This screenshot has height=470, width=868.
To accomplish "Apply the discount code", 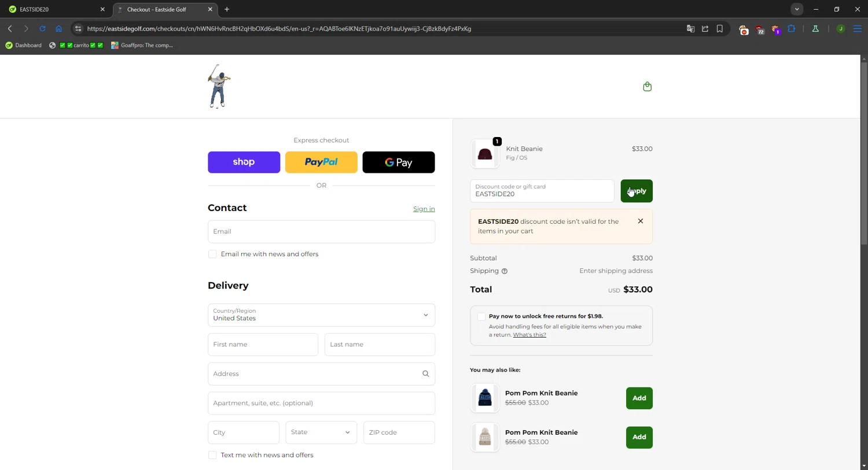I will 637,191.
